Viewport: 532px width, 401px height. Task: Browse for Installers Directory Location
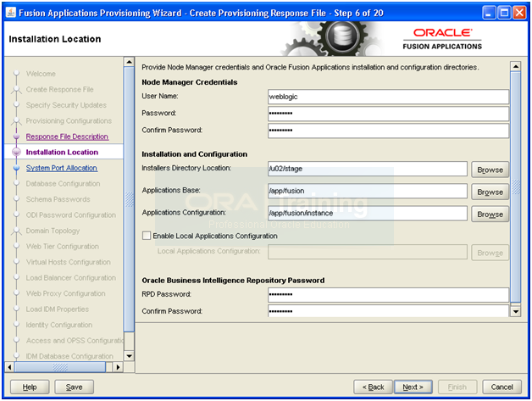[490, 170]
